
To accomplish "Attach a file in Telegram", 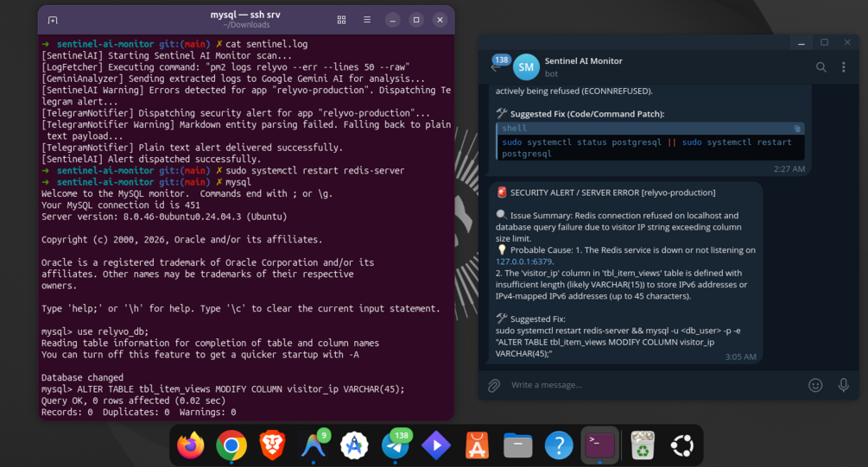I will pos(494,385).
